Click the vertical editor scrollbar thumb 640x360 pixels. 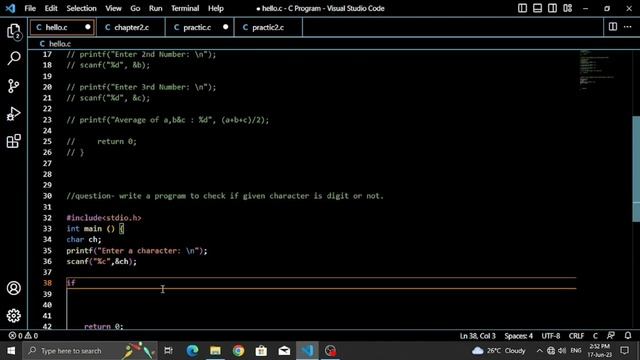click(636, 169)
